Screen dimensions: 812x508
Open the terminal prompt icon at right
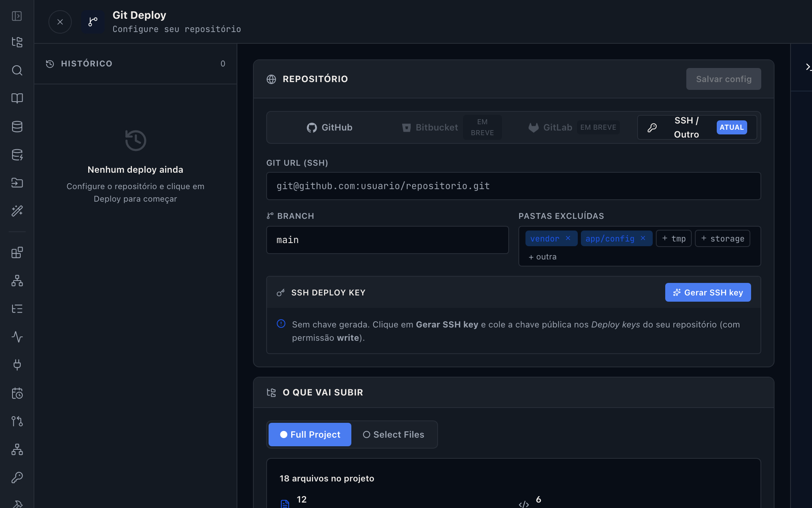808,67
